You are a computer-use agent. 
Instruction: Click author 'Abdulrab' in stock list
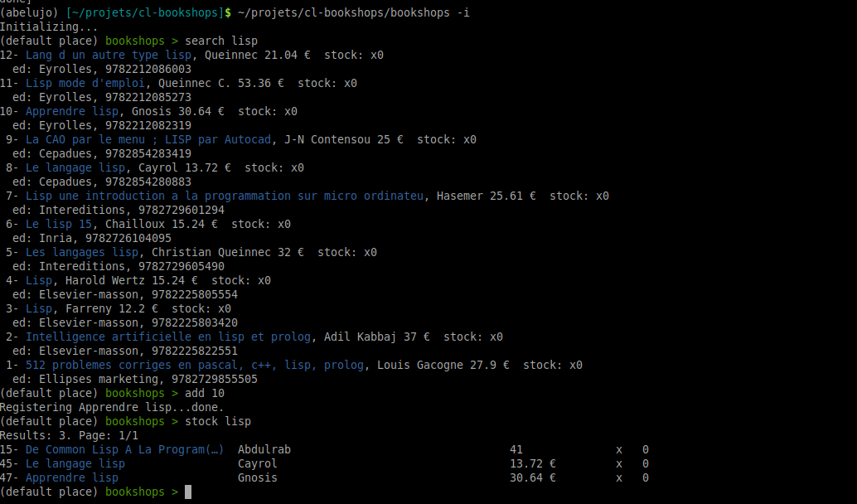coord(264,450)
